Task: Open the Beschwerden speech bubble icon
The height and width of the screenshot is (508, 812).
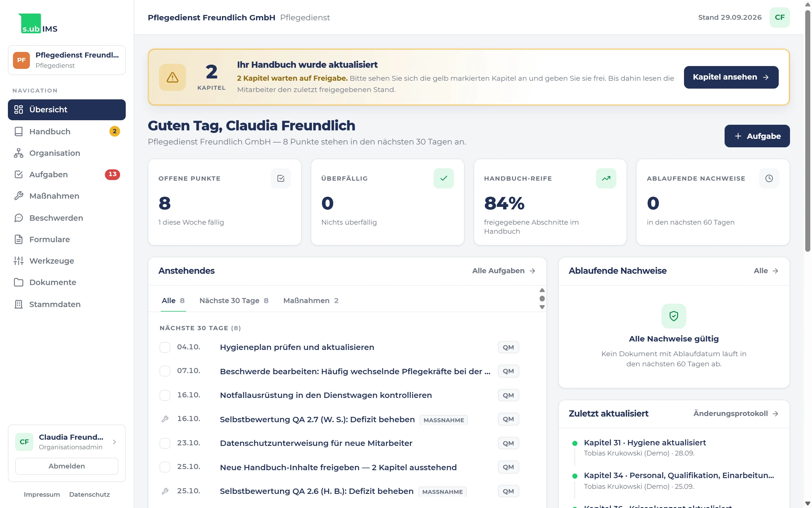Action: coord(18,218)
